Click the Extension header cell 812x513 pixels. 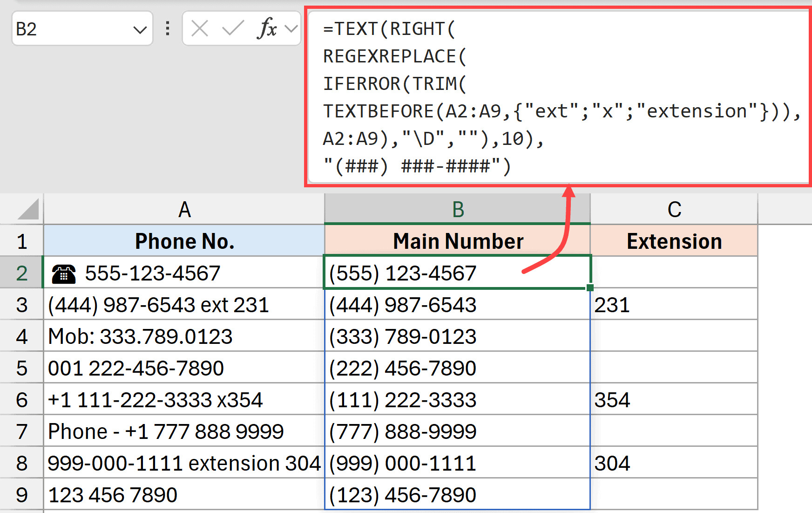click(x=674, y=241)
